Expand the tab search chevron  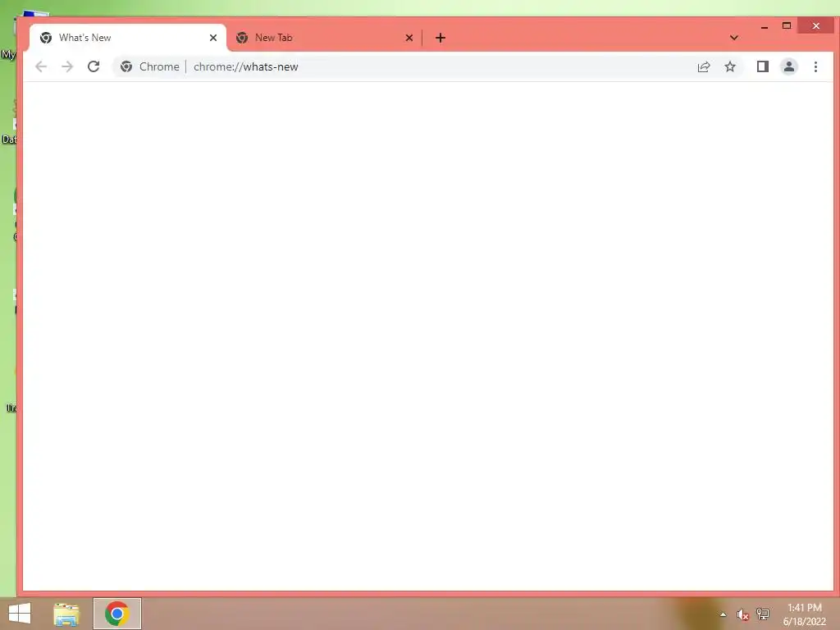[734, 38]
